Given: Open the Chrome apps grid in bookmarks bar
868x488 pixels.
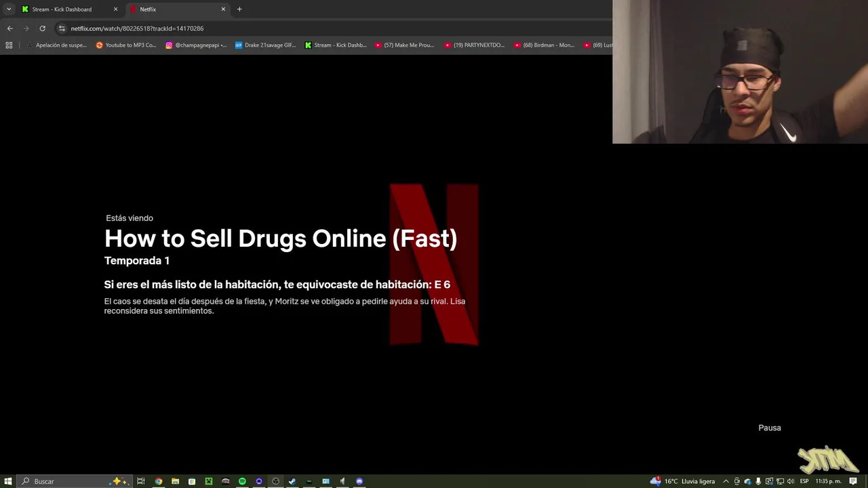Looking at the screenshot, I should (x=9, y=45).
